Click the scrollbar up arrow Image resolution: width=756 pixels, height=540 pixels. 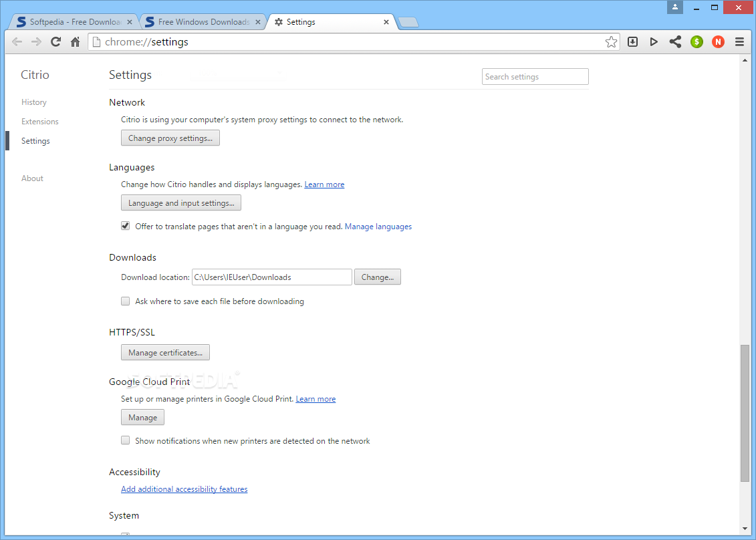pyautogui.click(x=745, y=59)
